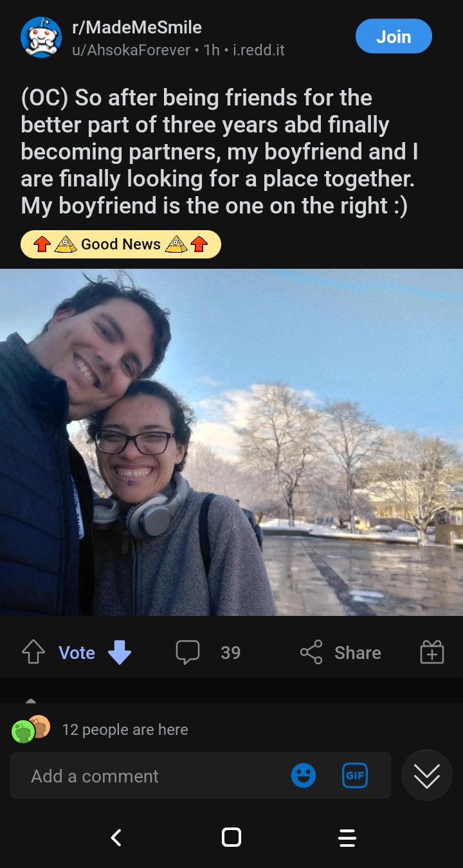Open the emoji picker smiley icon

pyautogui.click(x=304, y=775)
